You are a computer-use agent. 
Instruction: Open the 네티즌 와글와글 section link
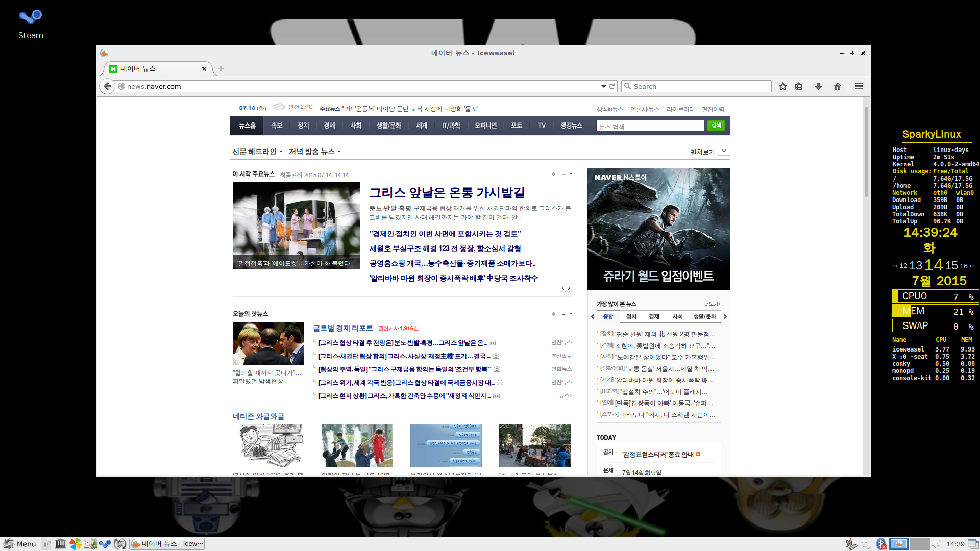(x=258, y=416)
